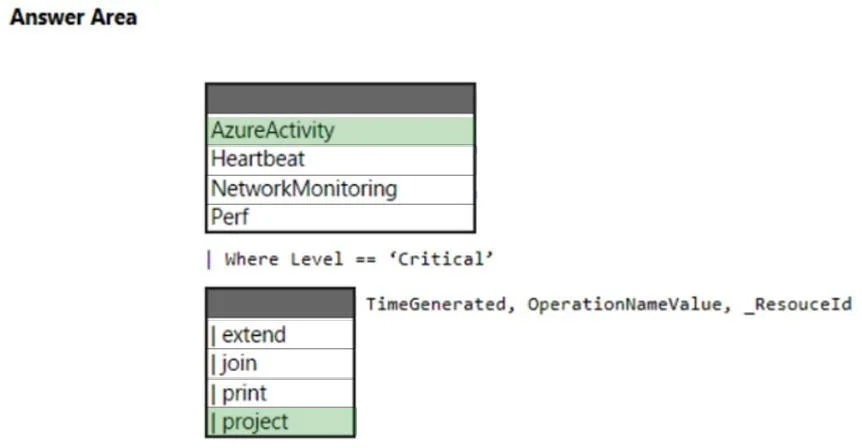862x448 pixels.
Task: Click the Where keyword in the query
Action: (251, 259)
